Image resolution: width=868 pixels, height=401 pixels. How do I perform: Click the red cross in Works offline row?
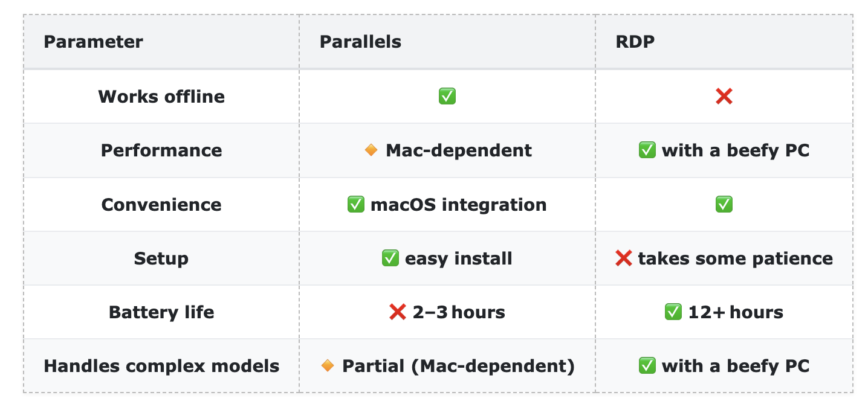tap(724, 97)
